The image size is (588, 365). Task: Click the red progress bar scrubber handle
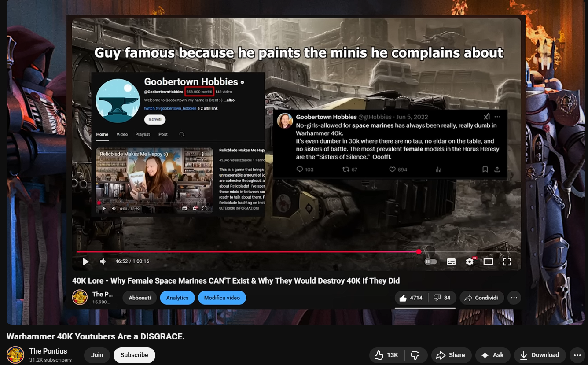419,252
